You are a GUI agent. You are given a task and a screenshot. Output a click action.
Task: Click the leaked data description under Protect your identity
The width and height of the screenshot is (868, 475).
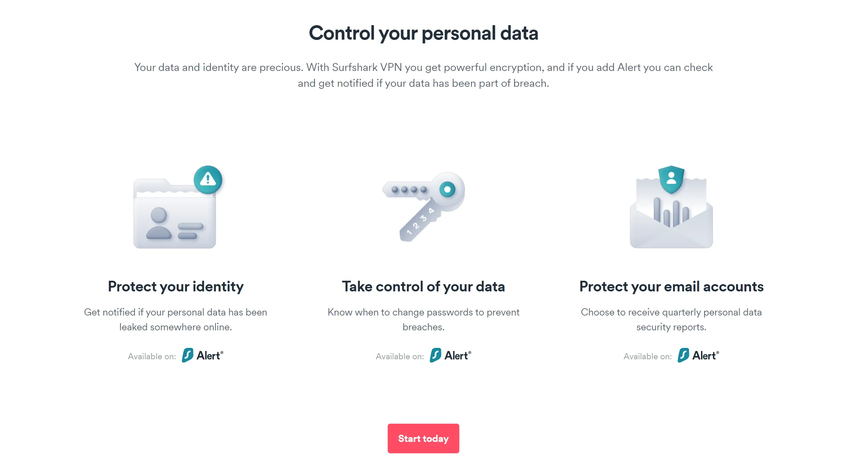click(176, 319)
